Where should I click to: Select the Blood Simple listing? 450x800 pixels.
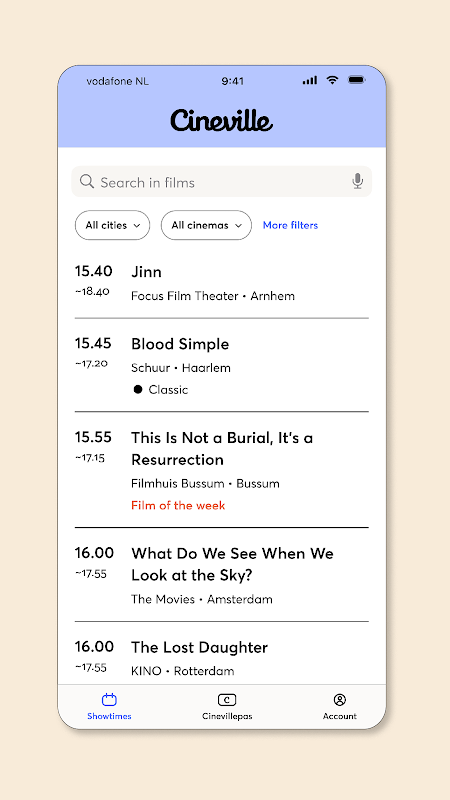pos(221,365)
